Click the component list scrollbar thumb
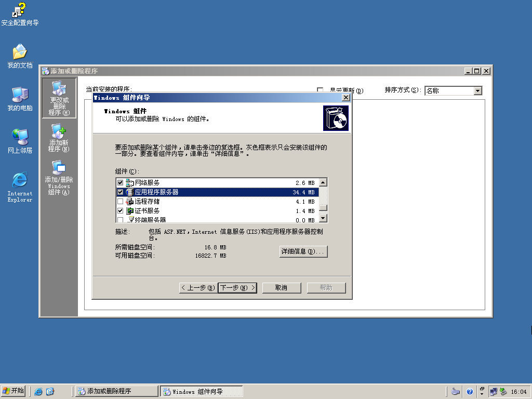This screenshot has width=532, height=399. tap(323, 208)
